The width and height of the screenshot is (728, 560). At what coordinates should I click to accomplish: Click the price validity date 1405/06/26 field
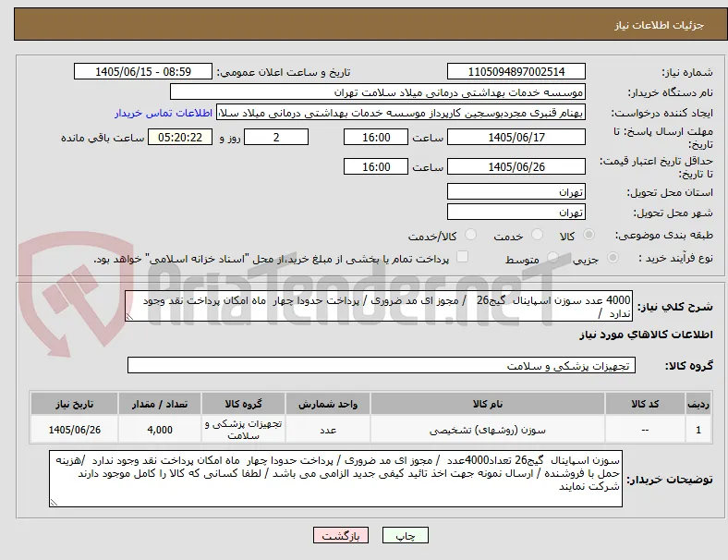[516, 166]
